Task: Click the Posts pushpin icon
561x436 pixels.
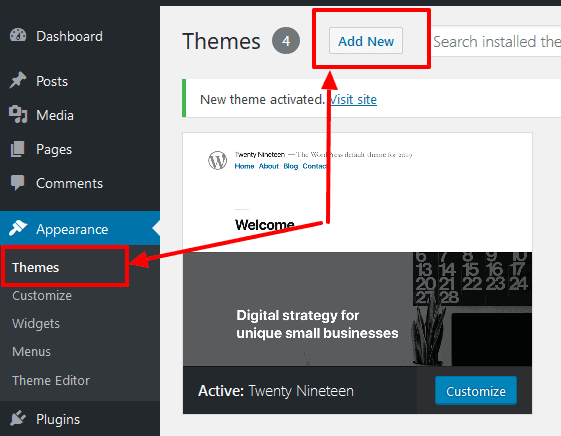Action: pyautogui.click(x=18, y=80)
